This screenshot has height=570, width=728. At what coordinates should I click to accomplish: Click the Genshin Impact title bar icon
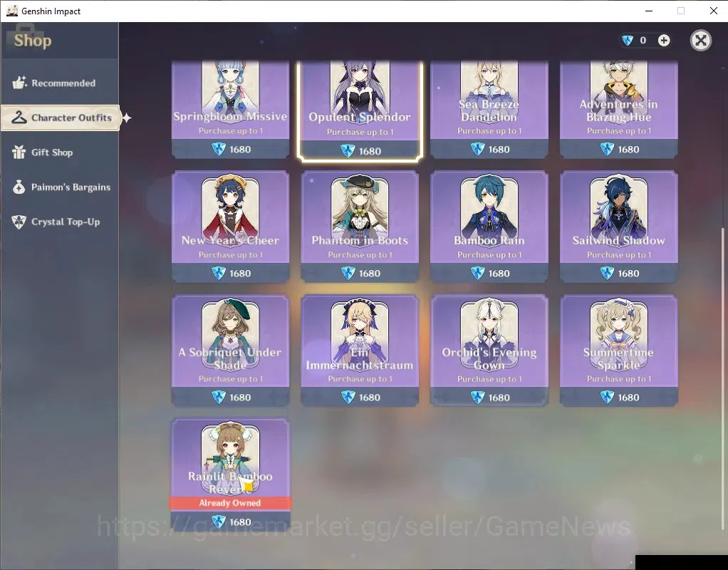click(11, 11)
